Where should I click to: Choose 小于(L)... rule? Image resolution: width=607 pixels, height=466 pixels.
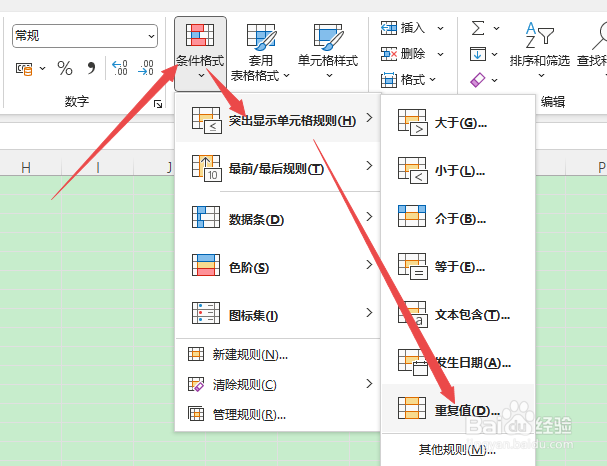tap(458, 170)
